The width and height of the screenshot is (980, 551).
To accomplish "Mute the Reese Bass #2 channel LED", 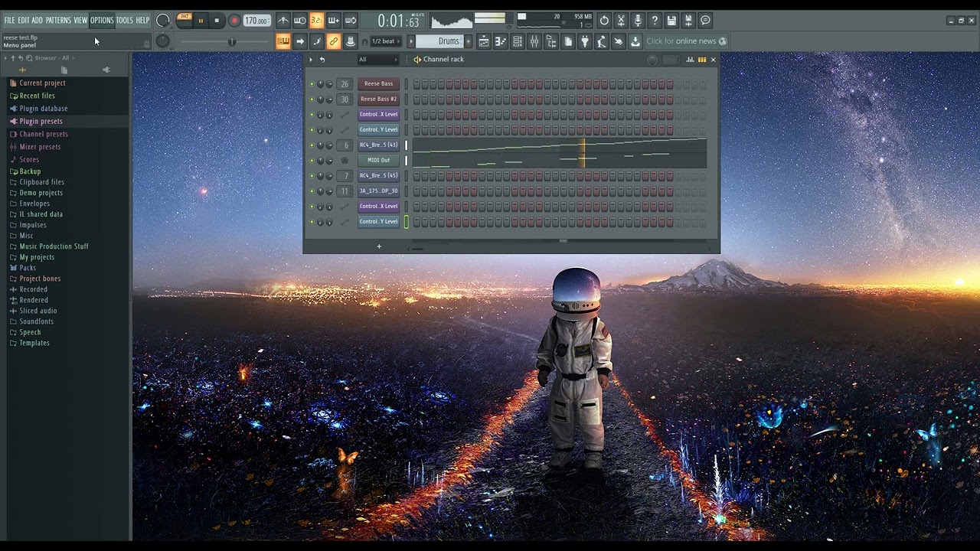I will point(312,99).
